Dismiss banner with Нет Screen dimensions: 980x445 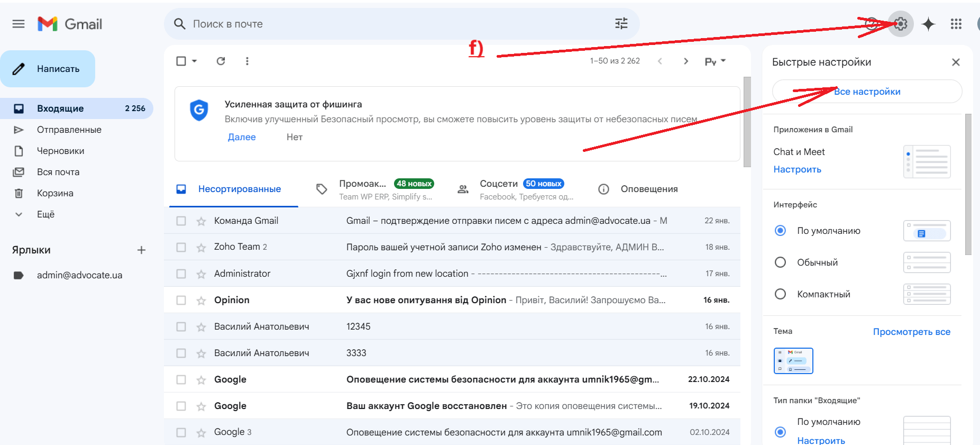(x=295, y=137)
